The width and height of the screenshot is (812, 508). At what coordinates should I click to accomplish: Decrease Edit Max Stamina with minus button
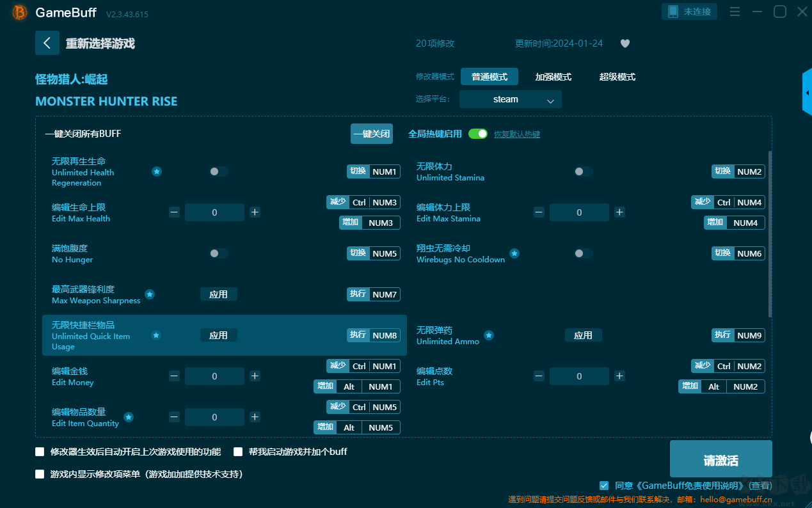point(539,212)
